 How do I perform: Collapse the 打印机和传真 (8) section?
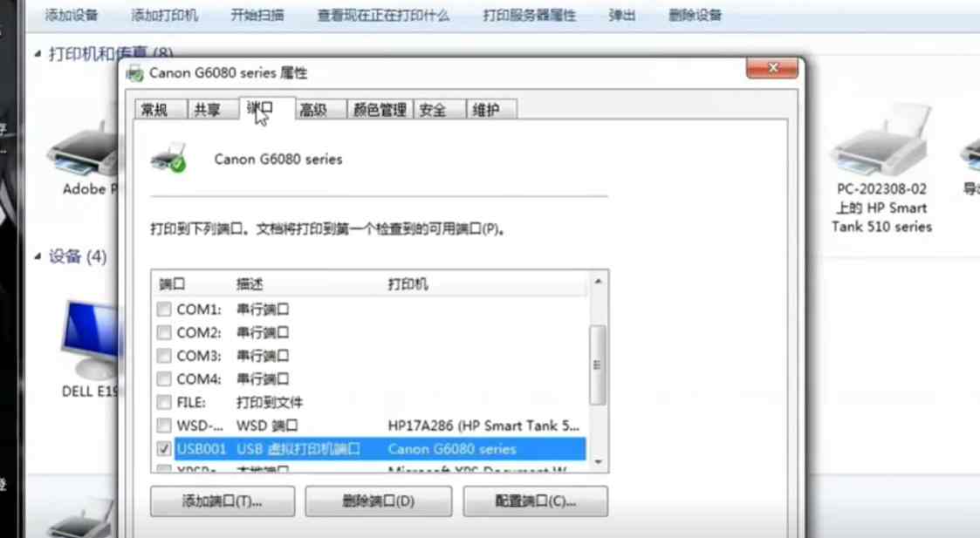coord(37,53)
